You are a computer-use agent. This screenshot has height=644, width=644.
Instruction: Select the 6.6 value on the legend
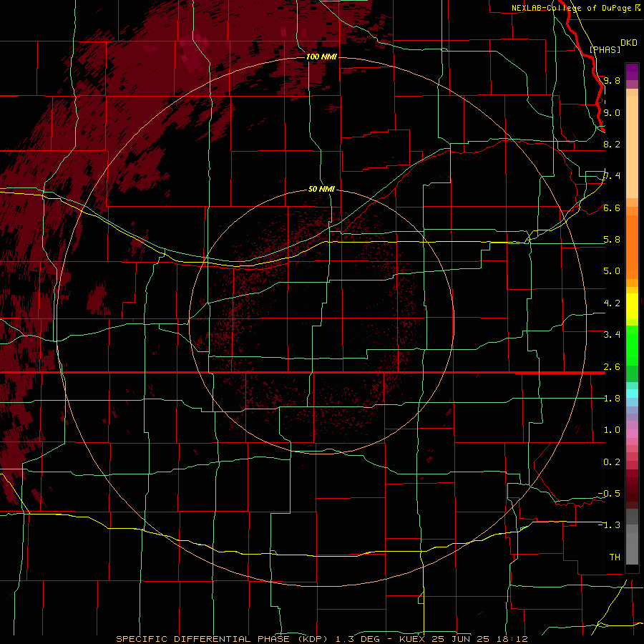pyautogui.click(x=612, y=208)
